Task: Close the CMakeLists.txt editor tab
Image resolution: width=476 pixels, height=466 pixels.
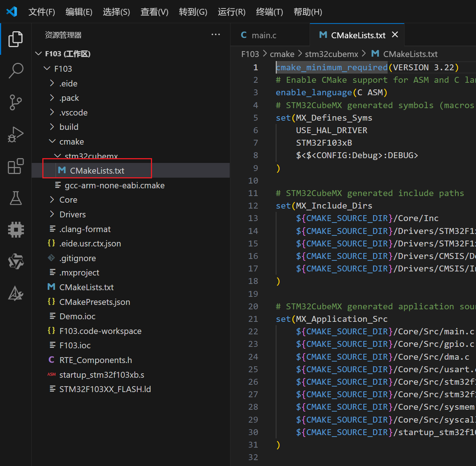Action: click(395, 35)
